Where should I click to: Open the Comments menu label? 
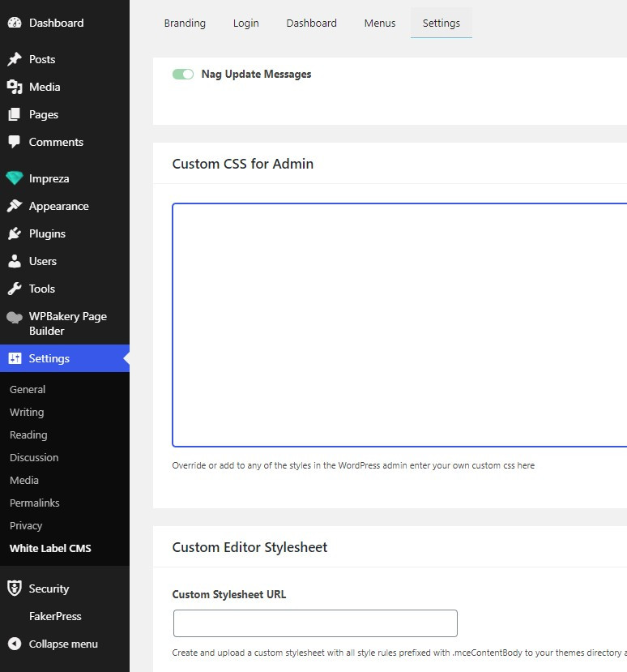click(x=56, y=142)
